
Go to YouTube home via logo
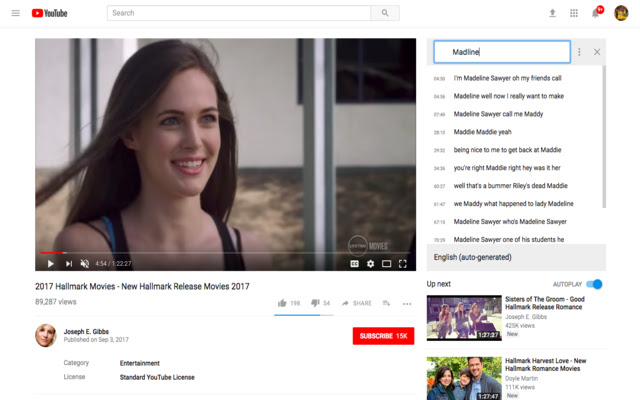pyautogui.click(x=49, y=13)
